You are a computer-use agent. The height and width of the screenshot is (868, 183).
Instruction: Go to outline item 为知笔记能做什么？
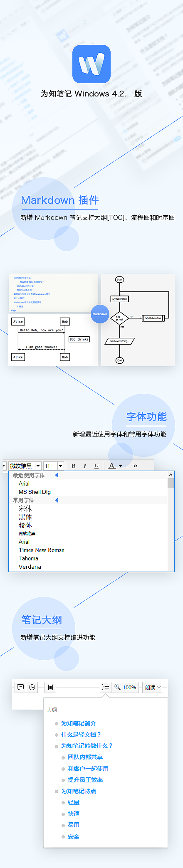(x=87, y=746)
